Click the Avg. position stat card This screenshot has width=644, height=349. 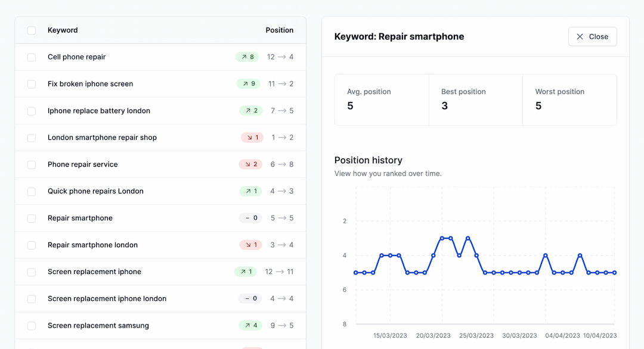pyautogui.click(x=382, y=99)
